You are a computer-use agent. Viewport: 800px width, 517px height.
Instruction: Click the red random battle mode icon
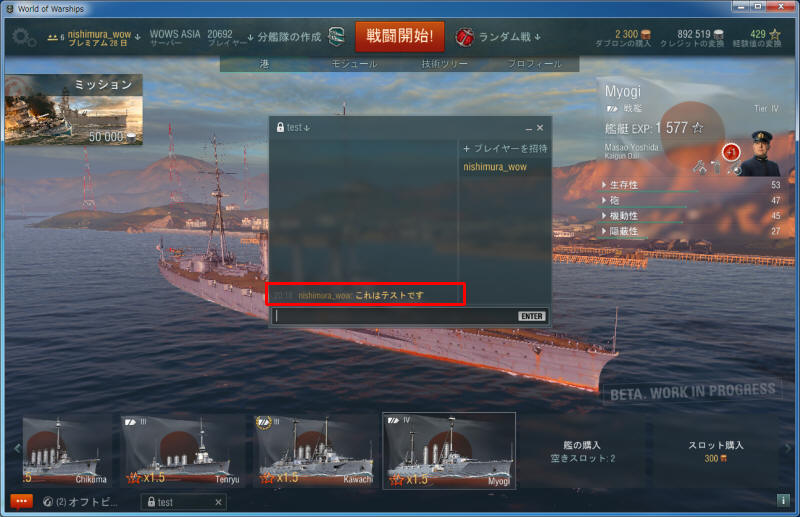point(464,37)
